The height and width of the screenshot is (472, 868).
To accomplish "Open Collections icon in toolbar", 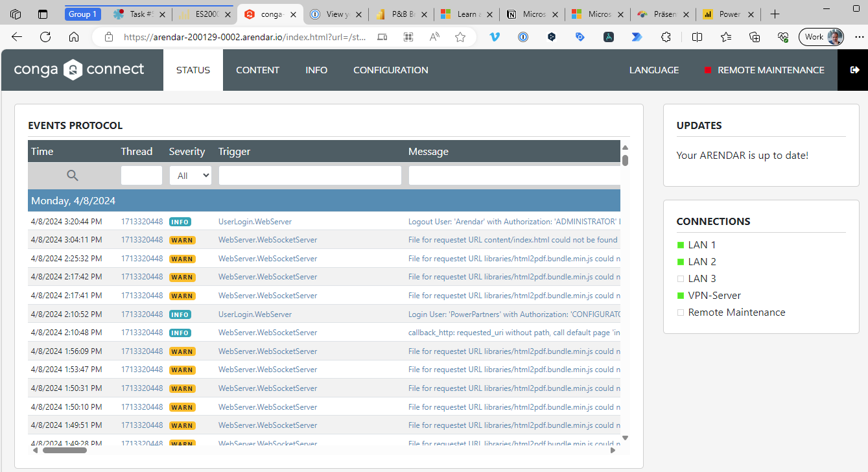I will 755,37.
